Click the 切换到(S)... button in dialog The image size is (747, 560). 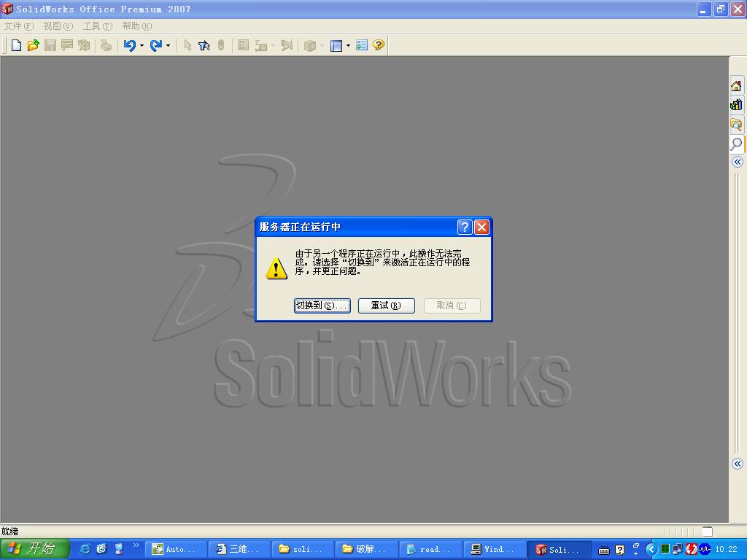pyautogui.click(x=322, y=306)
